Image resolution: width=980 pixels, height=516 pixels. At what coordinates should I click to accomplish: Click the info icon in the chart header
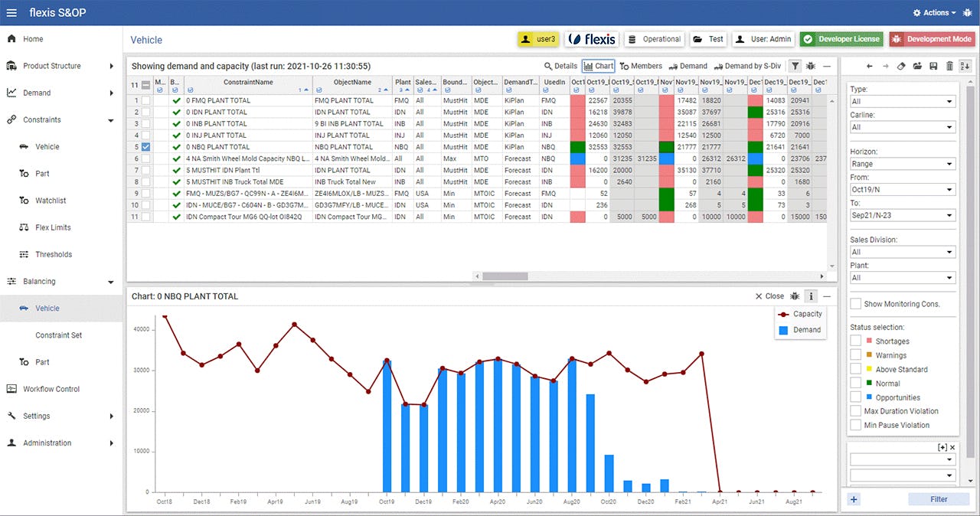pyautogui.click(x=811, y=296)
